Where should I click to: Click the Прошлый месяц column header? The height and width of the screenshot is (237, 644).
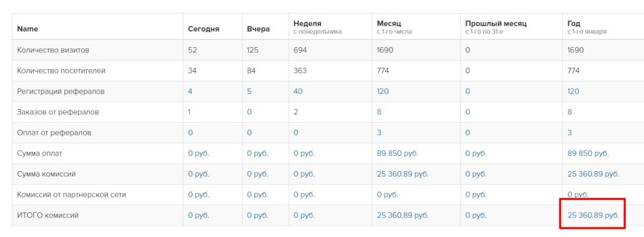pos(496,24)
